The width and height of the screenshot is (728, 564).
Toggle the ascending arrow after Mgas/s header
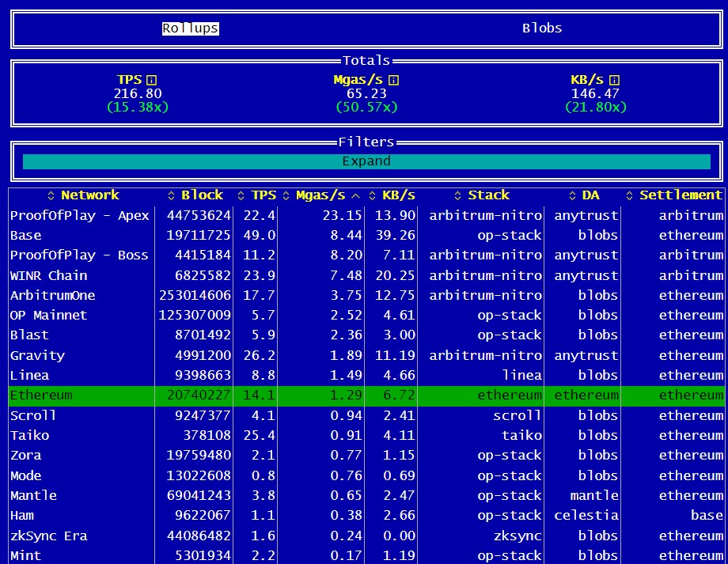[355, 196]
